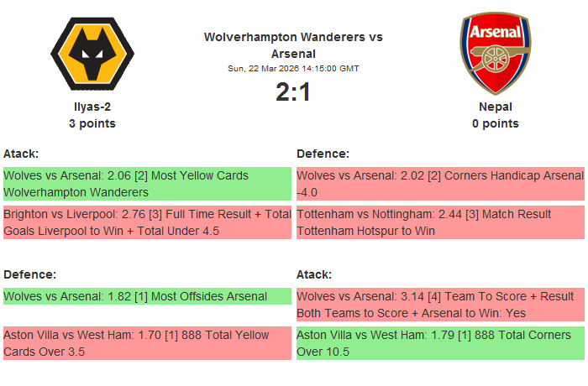Click the top-left Atack heading

point(21,154)
